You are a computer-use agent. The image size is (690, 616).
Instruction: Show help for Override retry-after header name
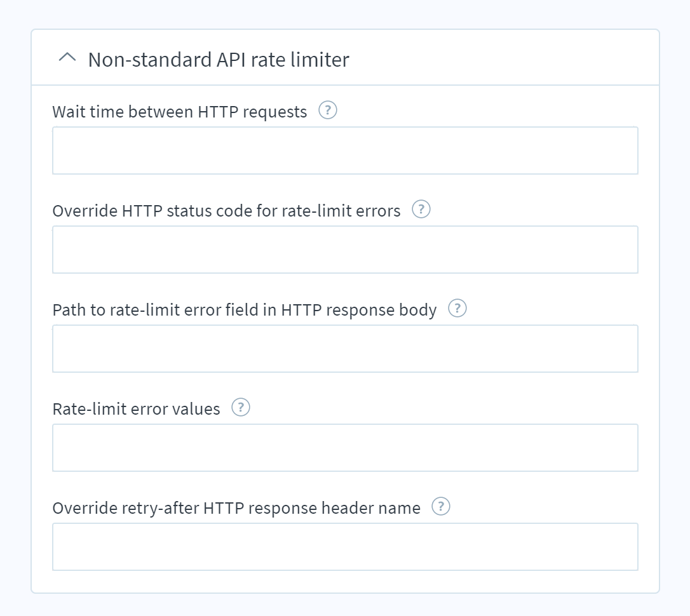pyautogui.click(x=441, y=507)
